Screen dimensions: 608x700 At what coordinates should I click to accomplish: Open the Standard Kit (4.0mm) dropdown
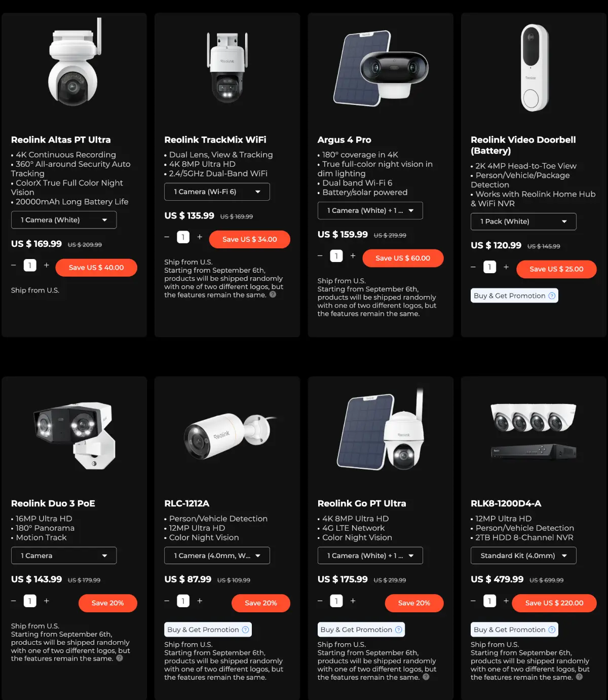(x=523, y=556)
